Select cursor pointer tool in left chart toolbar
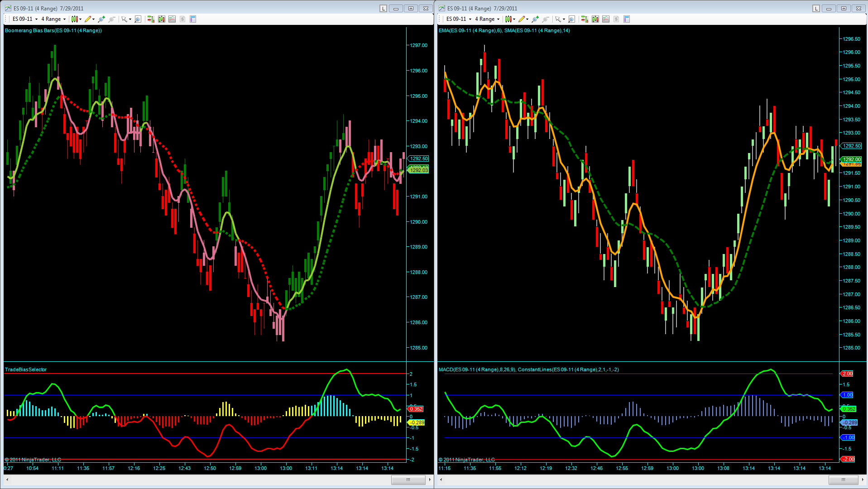This screenshot has width=868, height=489. 124,19
